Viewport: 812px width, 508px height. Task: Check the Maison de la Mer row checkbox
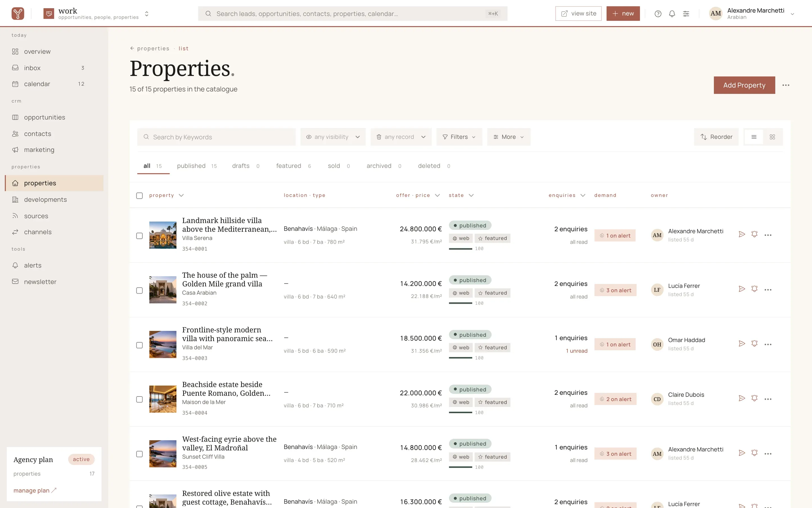point(140,399)
